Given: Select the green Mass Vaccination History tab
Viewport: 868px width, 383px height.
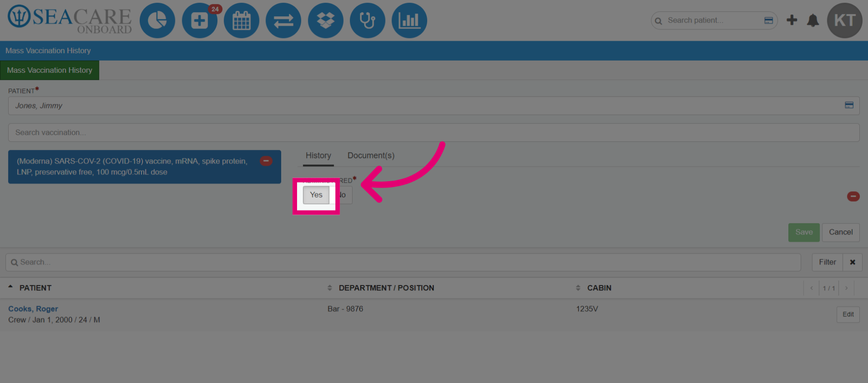Looking at the screenshot, I should [50, 70].
